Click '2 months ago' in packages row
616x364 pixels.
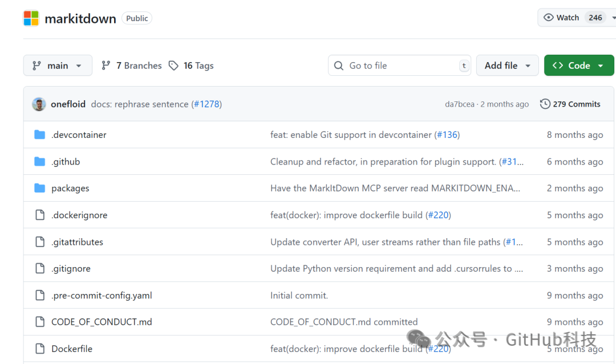point(575,189)
